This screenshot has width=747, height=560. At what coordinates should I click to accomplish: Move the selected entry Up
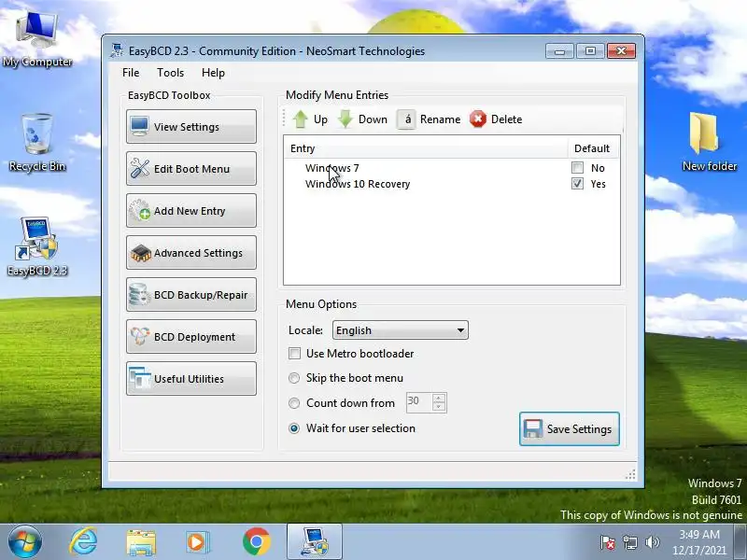click(310, 119)
